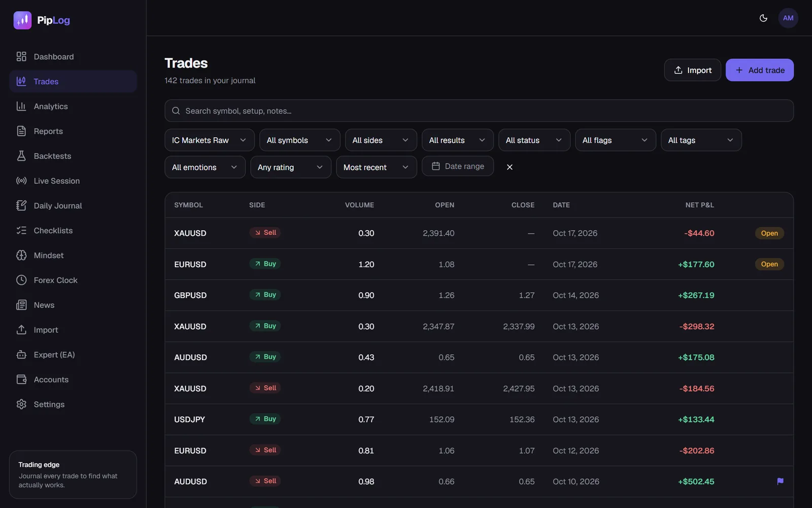
Task: Open the All results dropdown
Action: pyautogui.click(x=457, y=140)
